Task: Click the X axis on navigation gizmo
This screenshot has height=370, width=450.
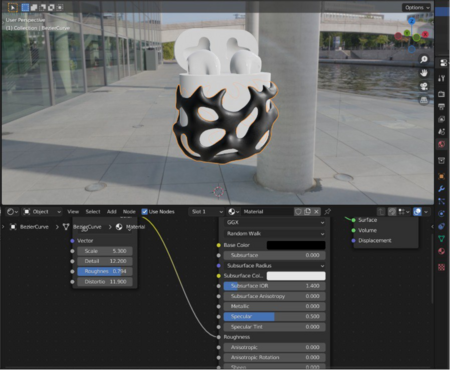Action: point(425,34)
